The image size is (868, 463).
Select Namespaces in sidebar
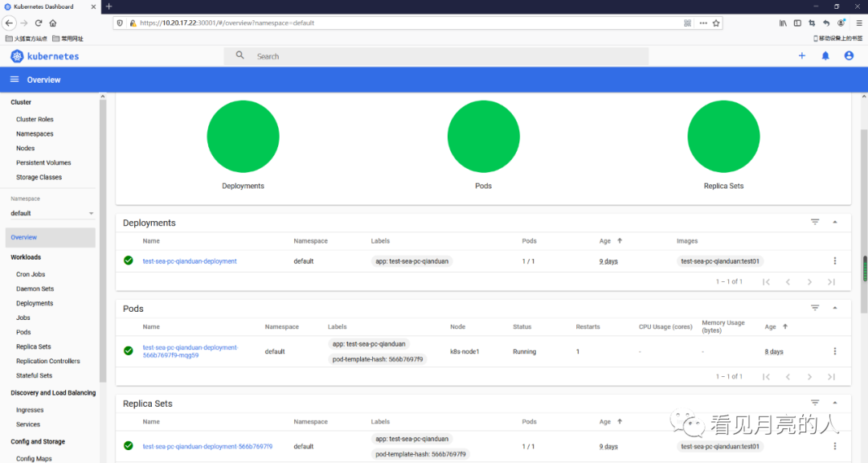(35, 133)
